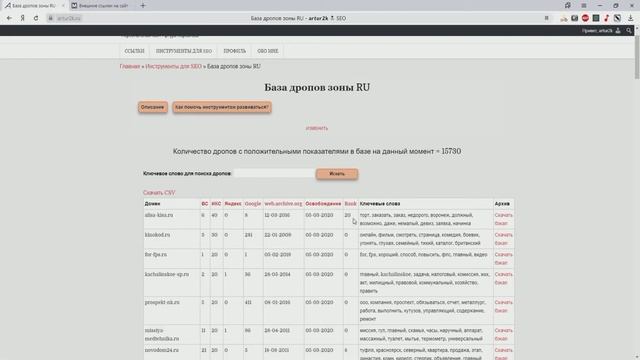The image size is (640, 360).
Task: Open the 'ПРОФИЛЬ' menu item
Action: tap(235, 51)
